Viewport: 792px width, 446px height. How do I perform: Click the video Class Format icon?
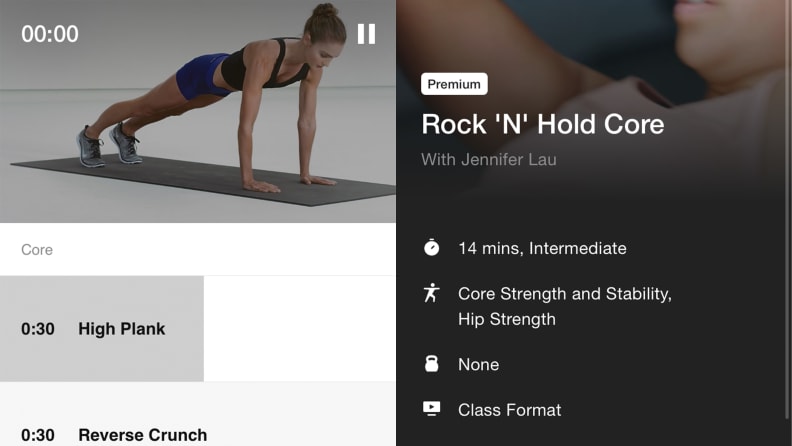tap(431, 409)
